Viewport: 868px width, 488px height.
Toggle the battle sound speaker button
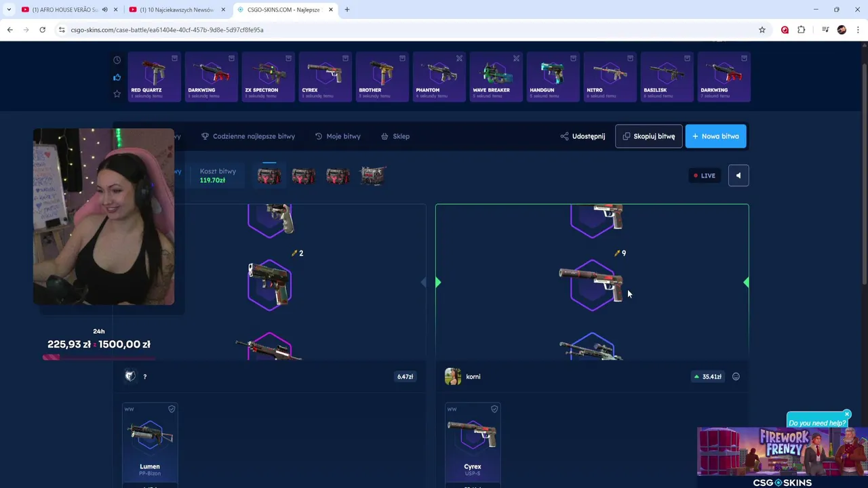738,176
